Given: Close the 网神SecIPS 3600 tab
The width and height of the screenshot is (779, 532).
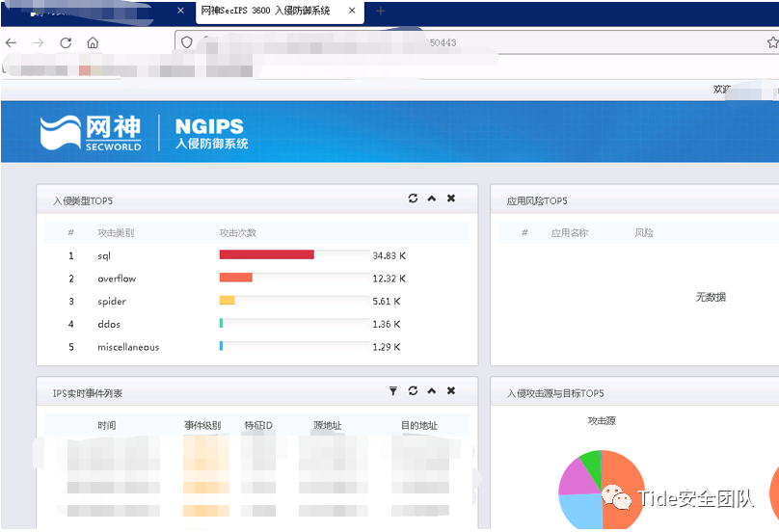Looking at the screenshot, I should tap(352, 11).
